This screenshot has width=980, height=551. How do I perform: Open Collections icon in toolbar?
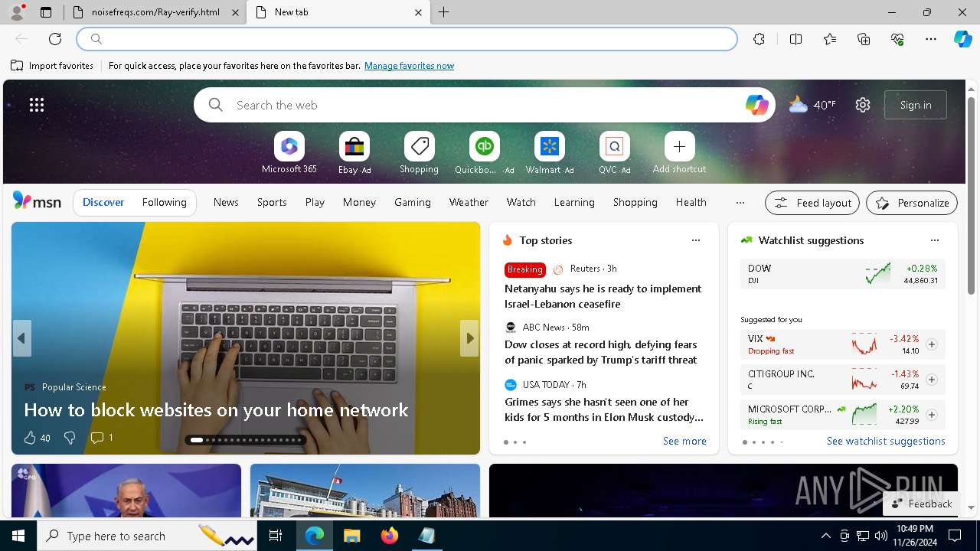point(864,39)
